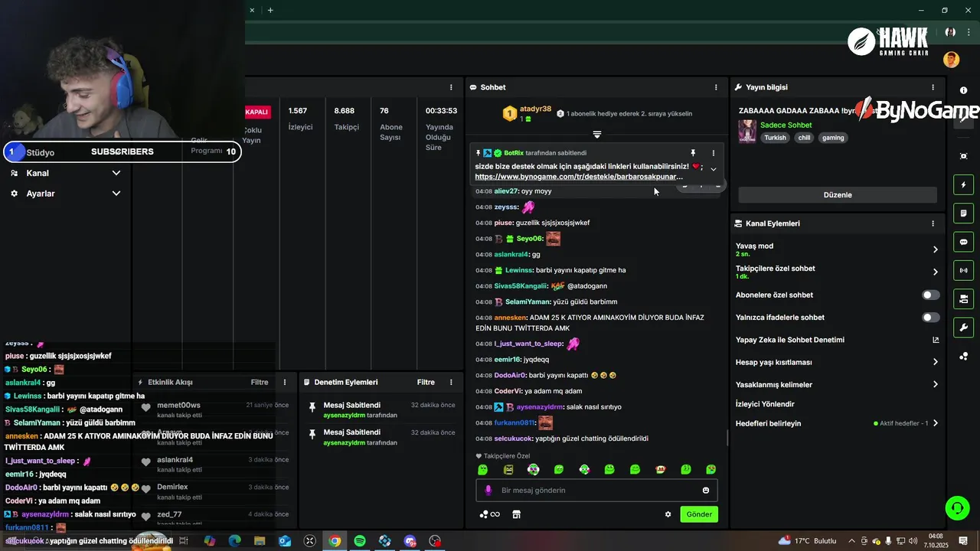
Task: Show hidden system tray icons
Action: [x=851, y=541]
